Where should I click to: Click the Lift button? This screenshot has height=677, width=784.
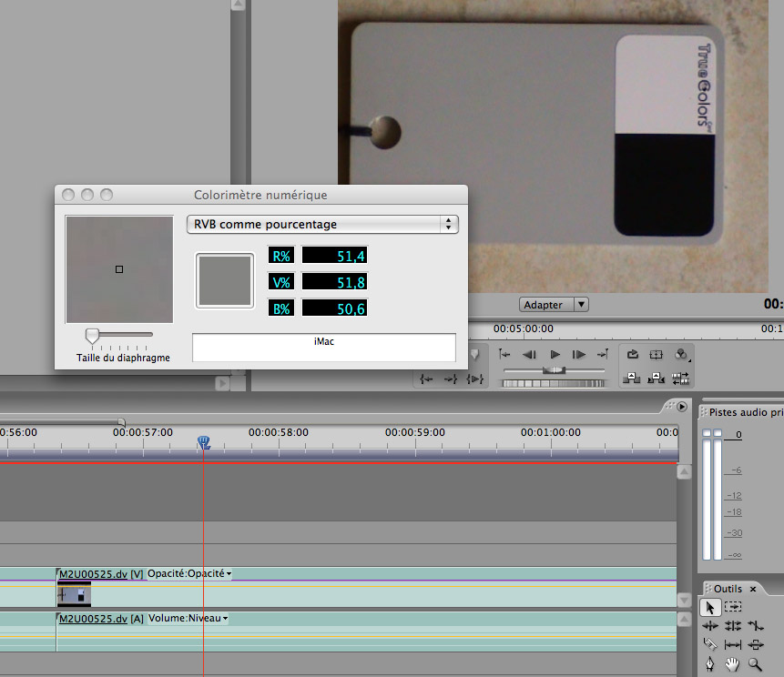[632, 379]
